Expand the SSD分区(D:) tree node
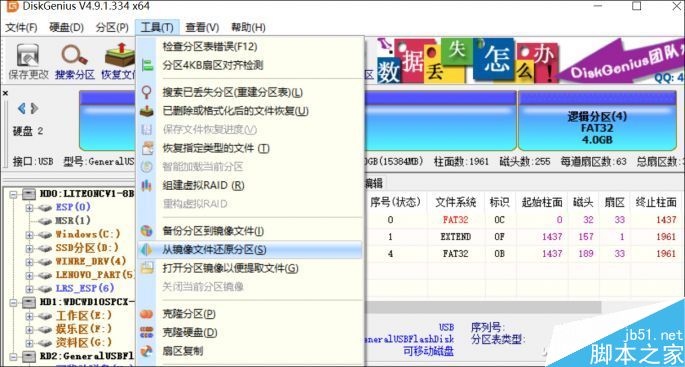 click(x=29, y=248)
